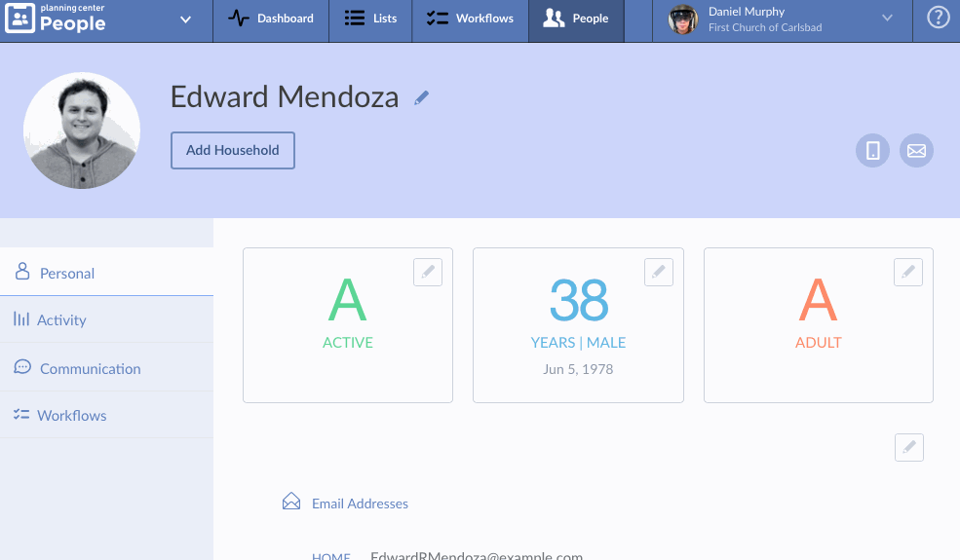Edit the Active status card
This screenshot has height=560, width=960.
[x=427, y=273]
